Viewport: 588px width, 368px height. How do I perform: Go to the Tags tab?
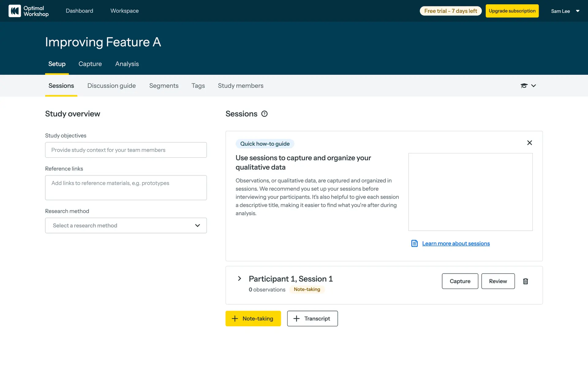198,86
